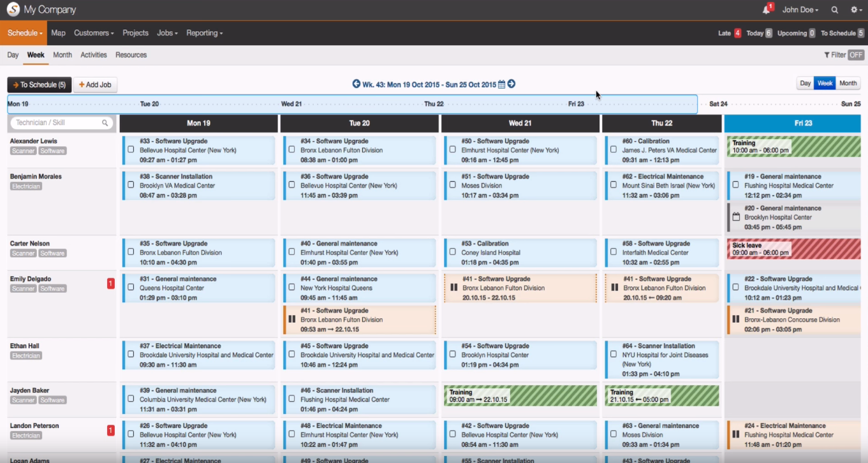Click the search magnifier icon in top bar
This screenshot has height=463, width=868.
pyautogui.click(x=834, y=10)
